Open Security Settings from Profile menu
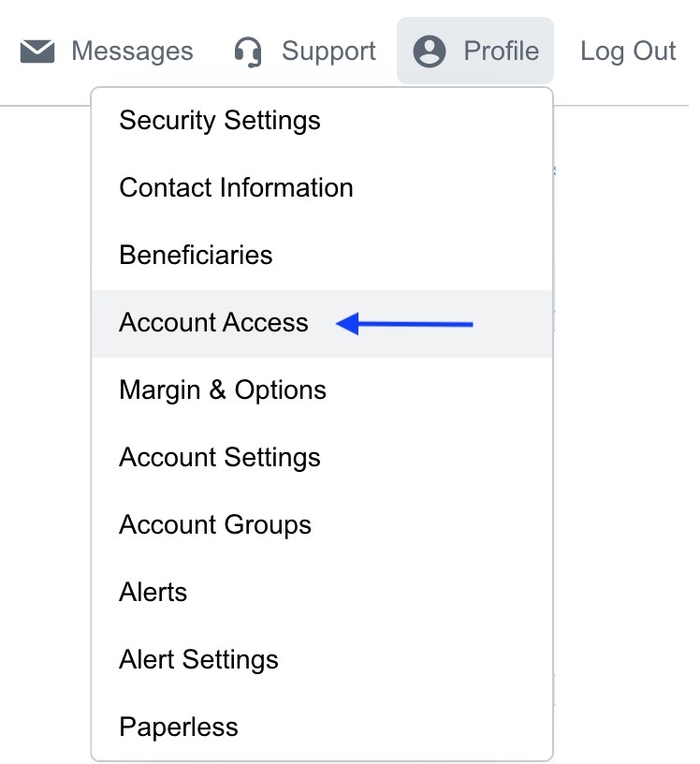Screen dimensions: 700x764 tap(220, 121)
